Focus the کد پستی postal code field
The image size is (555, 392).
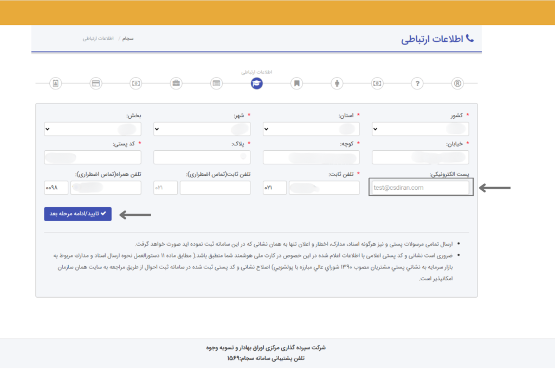(x=93, y=157)
